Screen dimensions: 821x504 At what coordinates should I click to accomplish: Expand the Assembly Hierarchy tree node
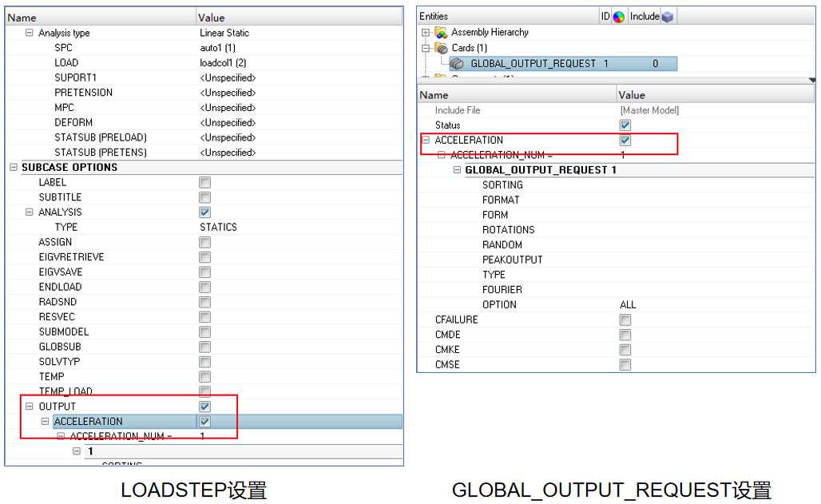click(x=425, y=33)
